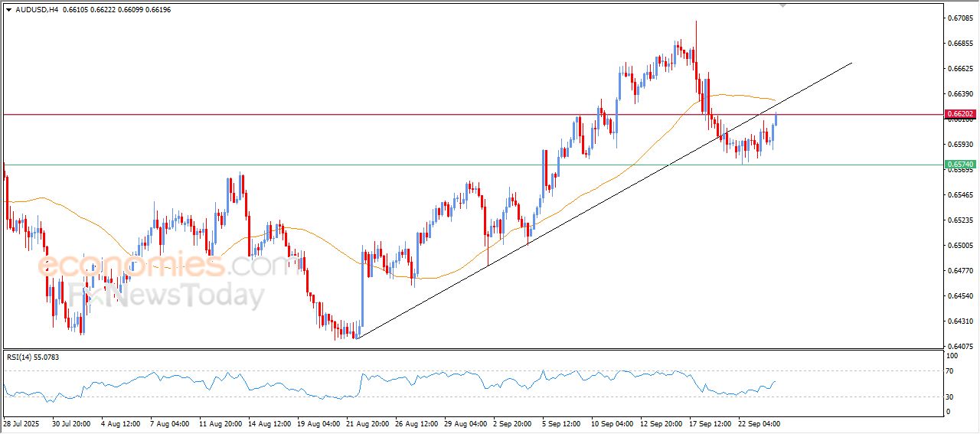Click the 0.64075 price axis label

[x=960, y=346]
